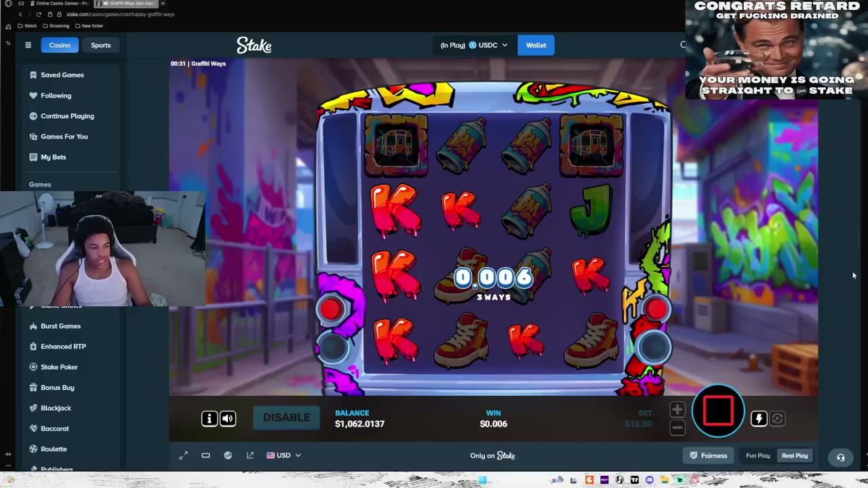
Task: Open the Windows Start menu
Action: click(483, 481)
